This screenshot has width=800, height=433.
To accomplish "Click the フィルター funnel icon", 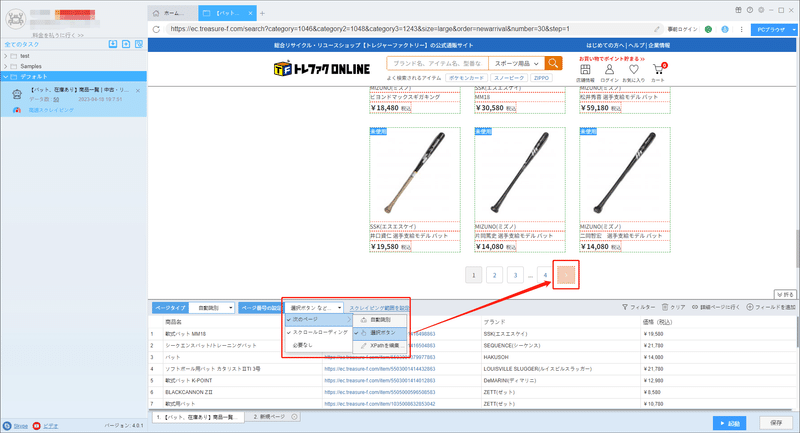I will click(625, 307).
